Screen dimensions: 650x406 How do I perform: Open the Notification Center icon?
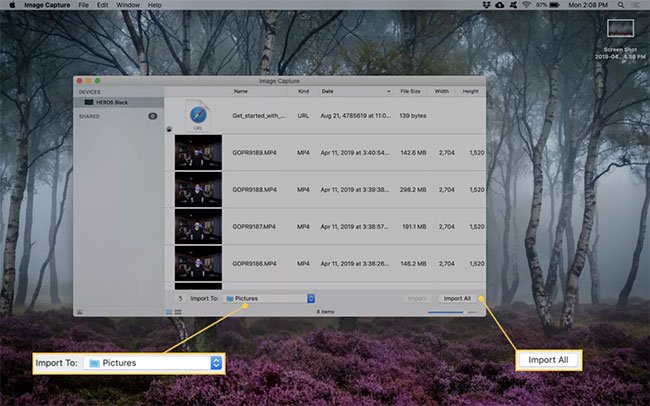tap(635, 5)
